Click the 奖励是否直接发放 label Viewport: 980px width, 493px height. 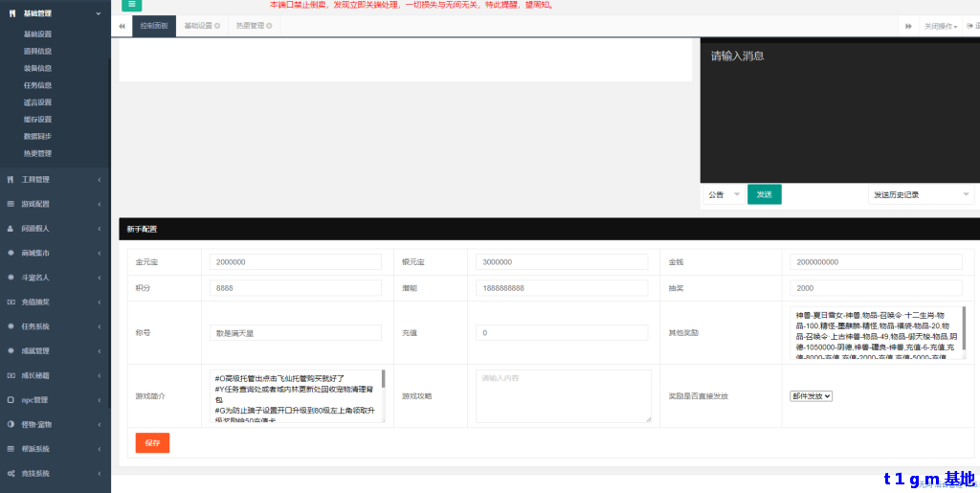click(698, 396)
